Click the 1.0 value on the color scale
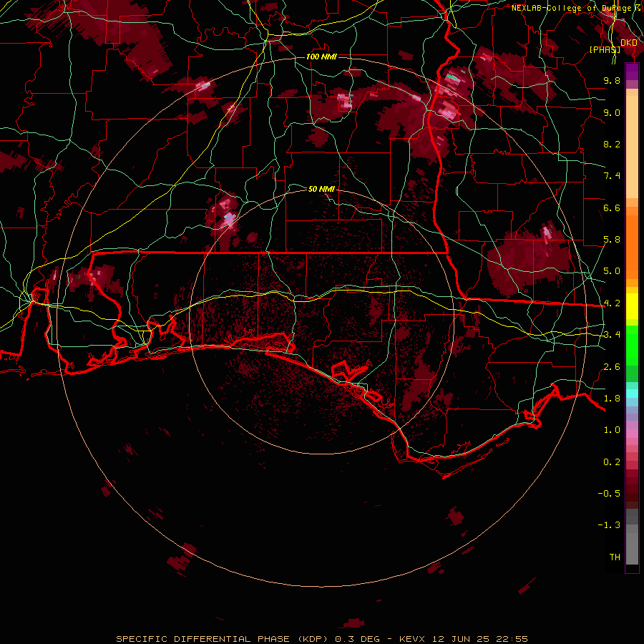Viewport: 644px width, 644px height. click(x=612, y=430)
